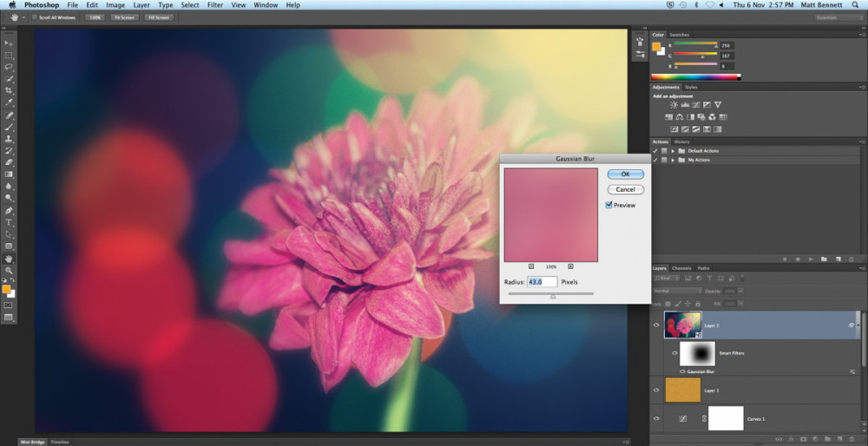Click the Fill Screen button
Image resolution: width=868 pixels, height=446 pixels.
pos(159,17)
